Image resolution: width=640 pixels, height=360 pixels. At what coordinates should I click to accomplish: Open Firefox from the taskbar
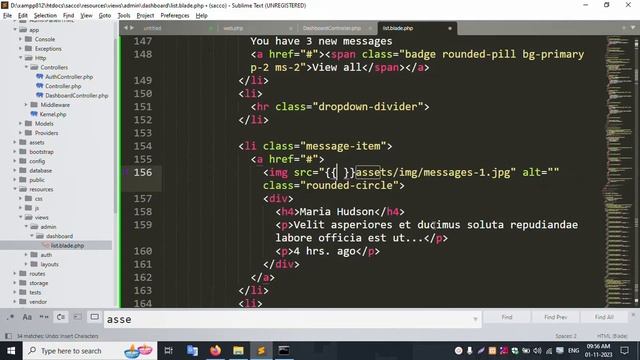pos(215,351)
